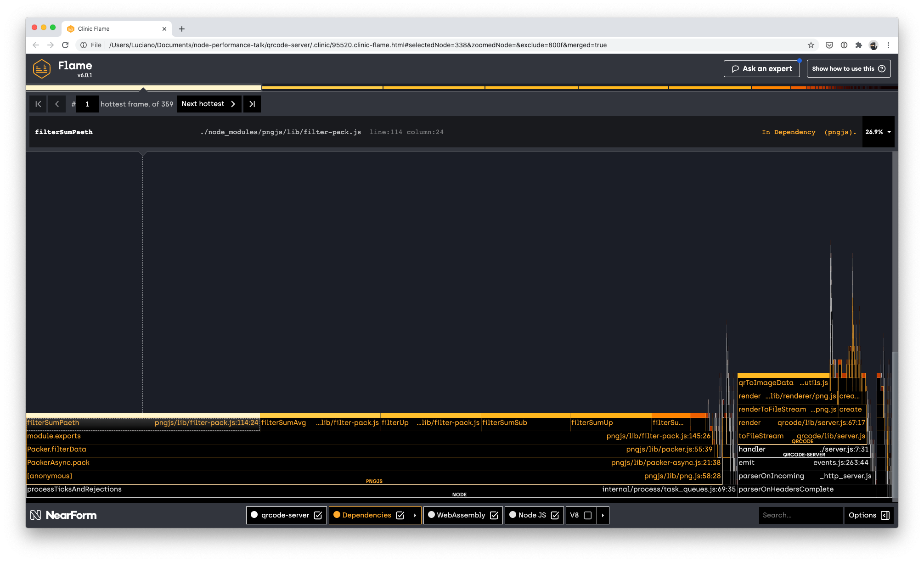
Task: Go to previous hottest frame arrow
Action: [x=57, y=104]
